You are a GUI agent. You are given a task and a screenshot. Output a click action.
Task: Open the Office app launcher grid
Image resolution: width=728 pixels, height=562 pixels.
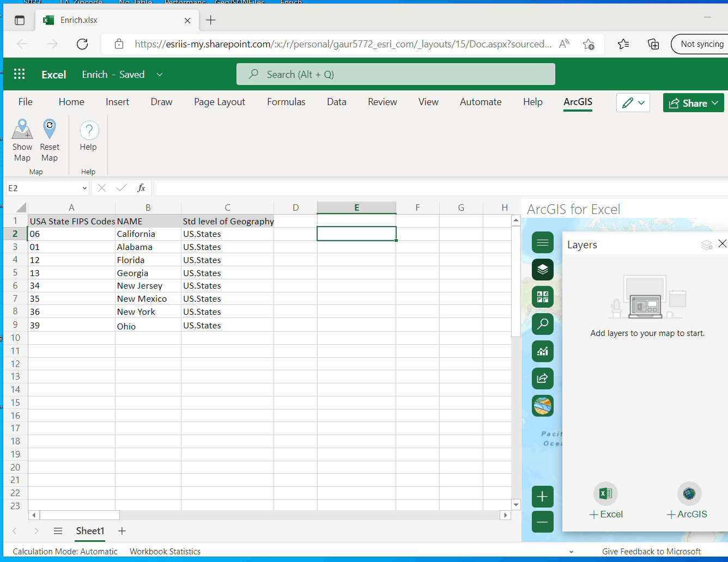pyautogui.click(x=20, y=74)
